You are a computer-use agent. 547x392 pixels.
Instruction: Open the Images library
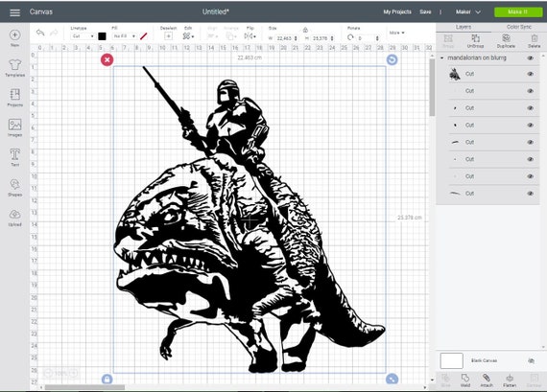[14, 127]
